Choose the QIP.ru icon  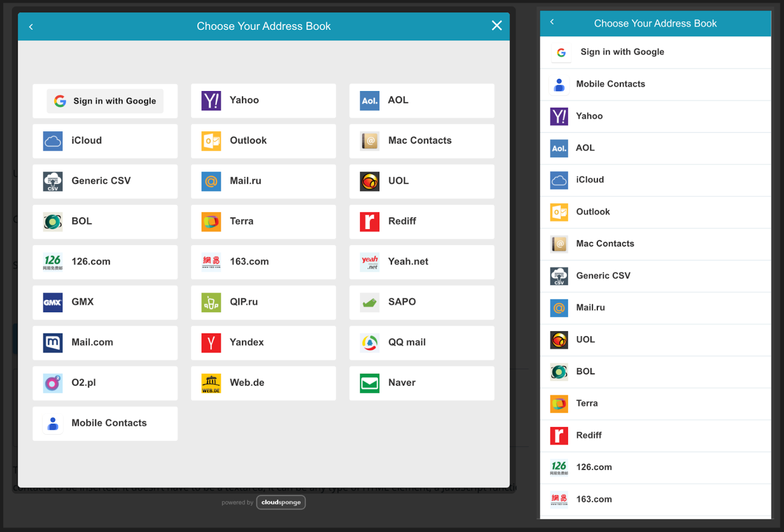tap(211, 303)
